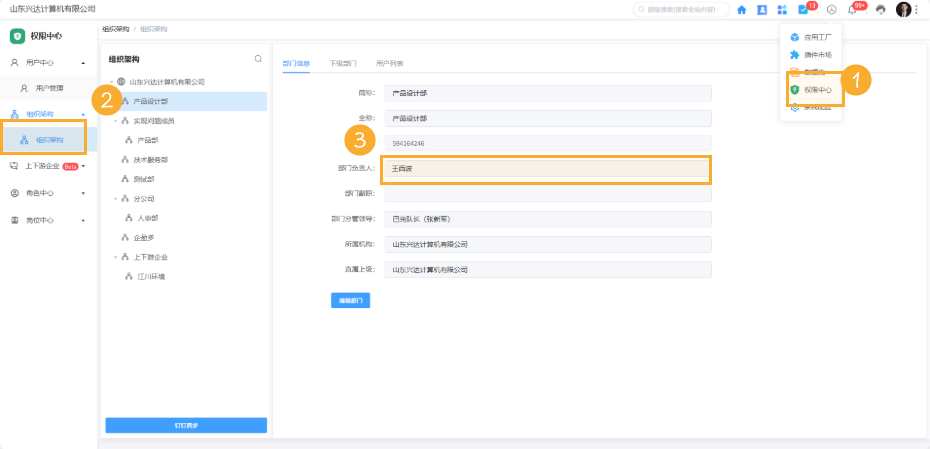Viewport: 930px width, 449px height.
Task: Click the 编辑部门 button
Action: coord(350,300)
